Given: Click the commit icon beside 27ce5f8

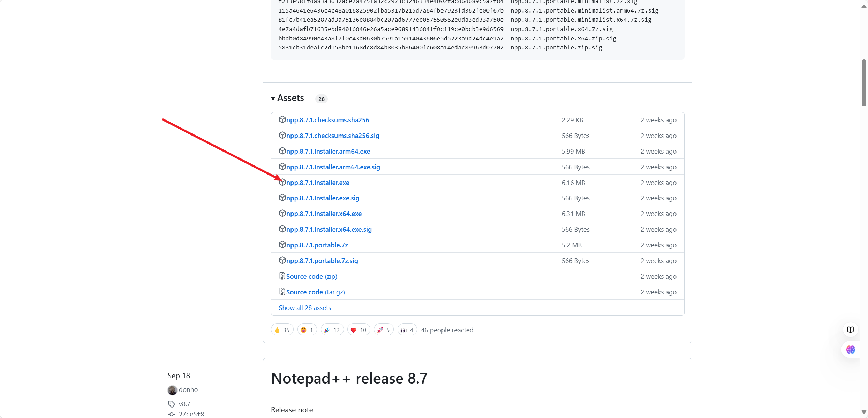Looking at the screenshot, I should click(x=171, y=414).
